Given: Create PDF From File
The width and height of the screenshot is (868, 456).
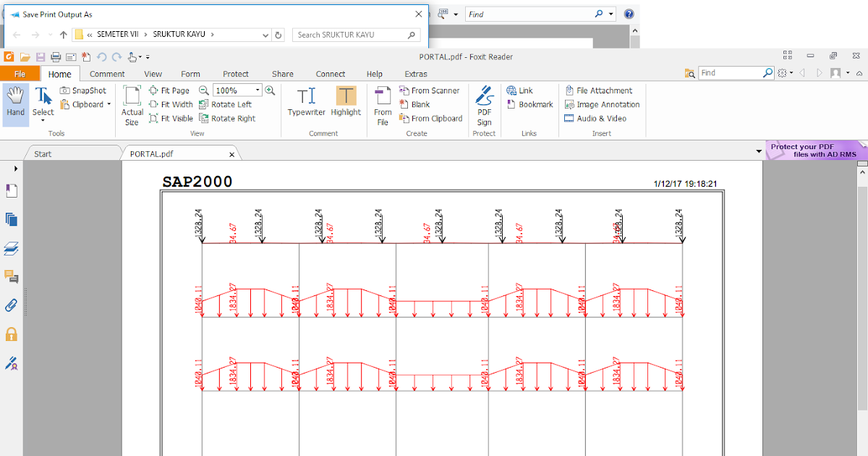Looking at the screenshot, I should [x=383, y=106].
